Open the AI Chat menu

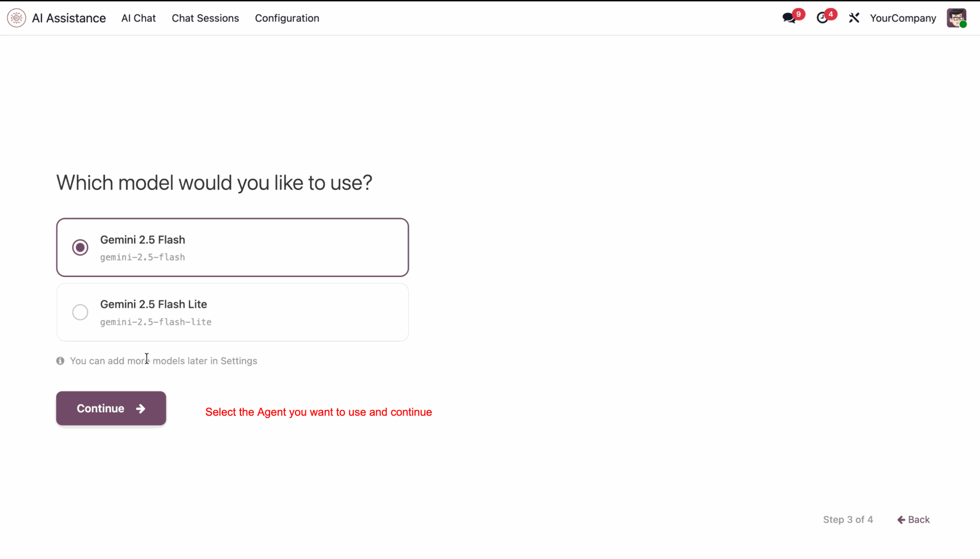click(138, 18)
